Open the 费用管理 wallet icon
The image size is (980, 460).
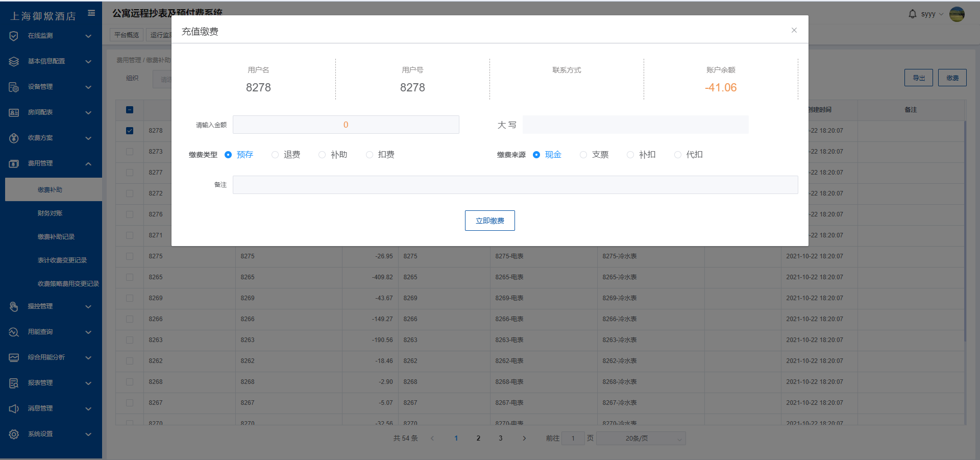(x=13, y=163)
